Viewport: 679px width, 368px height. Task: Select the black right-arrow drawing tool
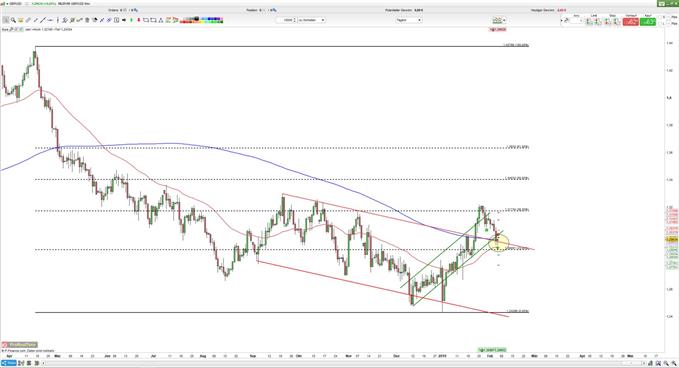click(124, 20)
